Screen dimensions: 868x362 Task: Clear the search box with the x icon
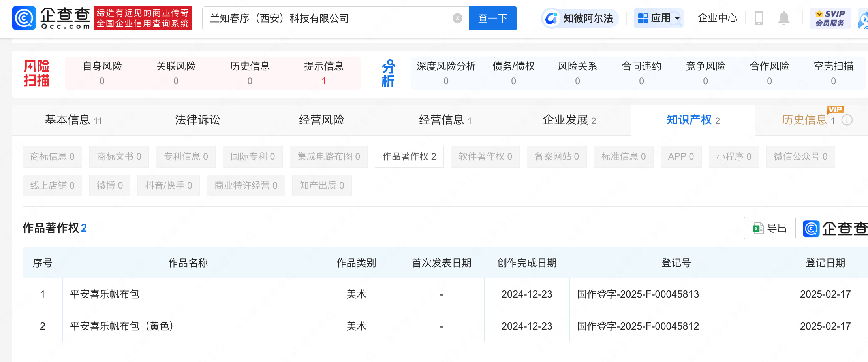[x=457, y=17]
